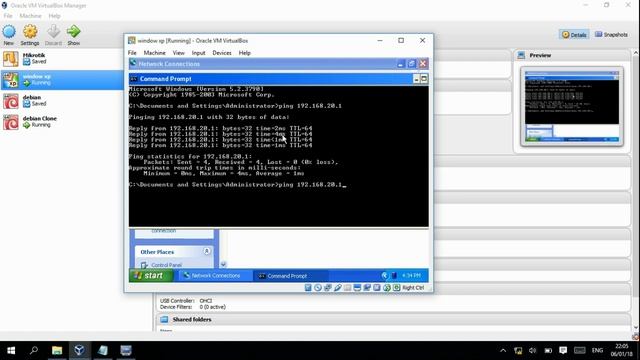640x360 pixels.
Task: Click the XP tray network shield icon
Action: (394, 276)
